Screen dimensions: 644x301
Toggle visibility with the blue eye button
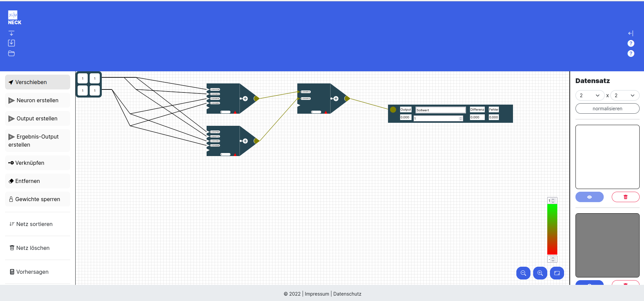point(589,197)
